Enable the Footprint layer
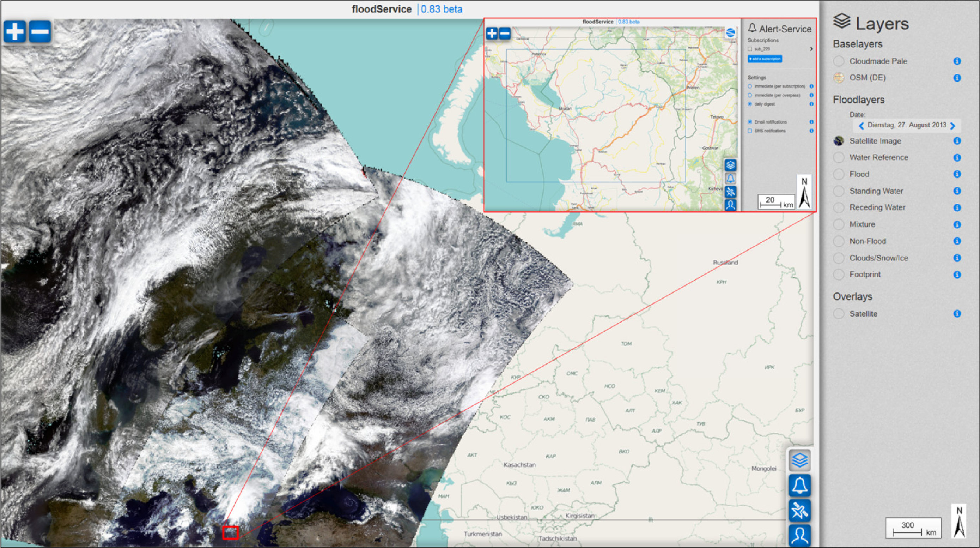The height and width of the screenshot is (548, 980). pyautogui.click(x=839, y=275)
